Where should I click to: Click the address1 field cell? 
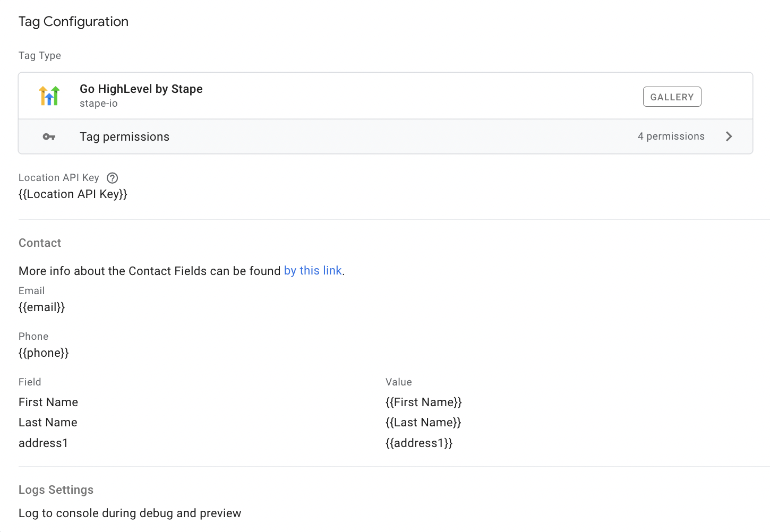(x=43, y=443)
